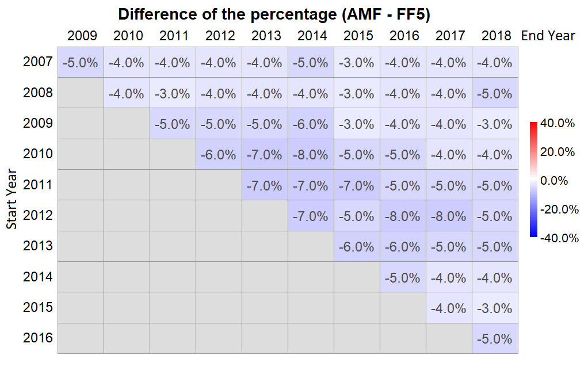Click the -6.0% cell in the 2009 row
The width and height of the screenshot is (588, 366).
pyautogui.click(x=311, y=124)
